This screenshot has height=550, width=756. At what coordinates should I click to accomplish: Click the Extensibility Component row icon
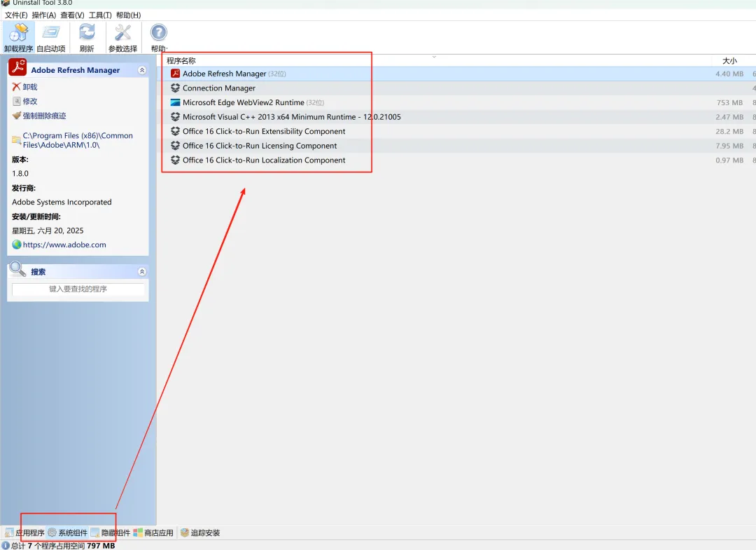pyautogui.click(x=175, y=131)
